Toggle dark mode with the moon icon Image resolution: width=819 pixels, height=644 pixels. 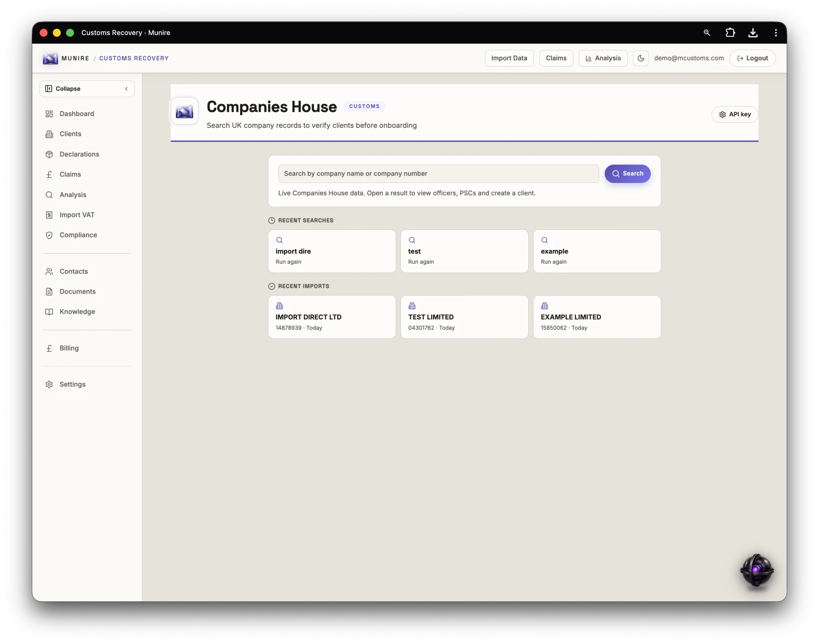tap(641, 58)
